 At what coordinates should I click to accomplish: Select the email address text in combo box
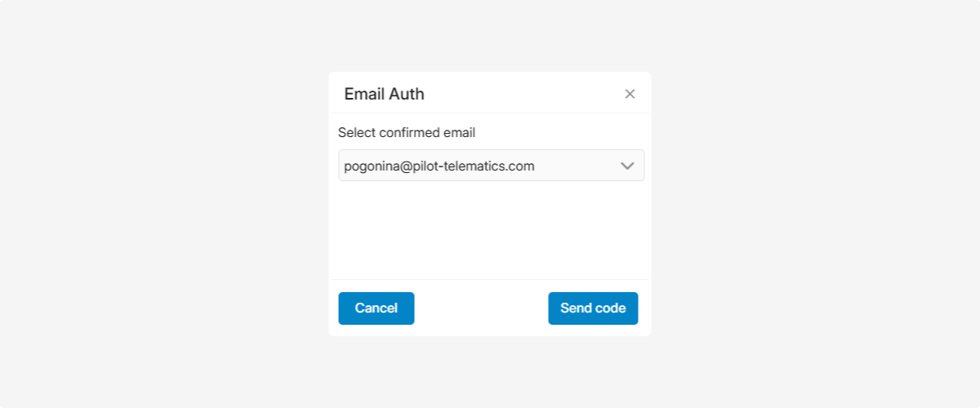pos(439,166)
